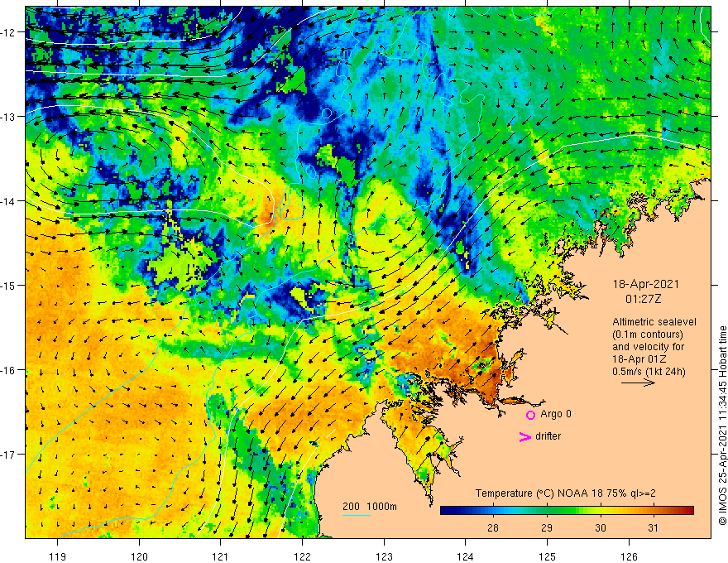Click the magenta drifter arrow marker
Viewport: 728px width, 563px height.
[524, 436]
